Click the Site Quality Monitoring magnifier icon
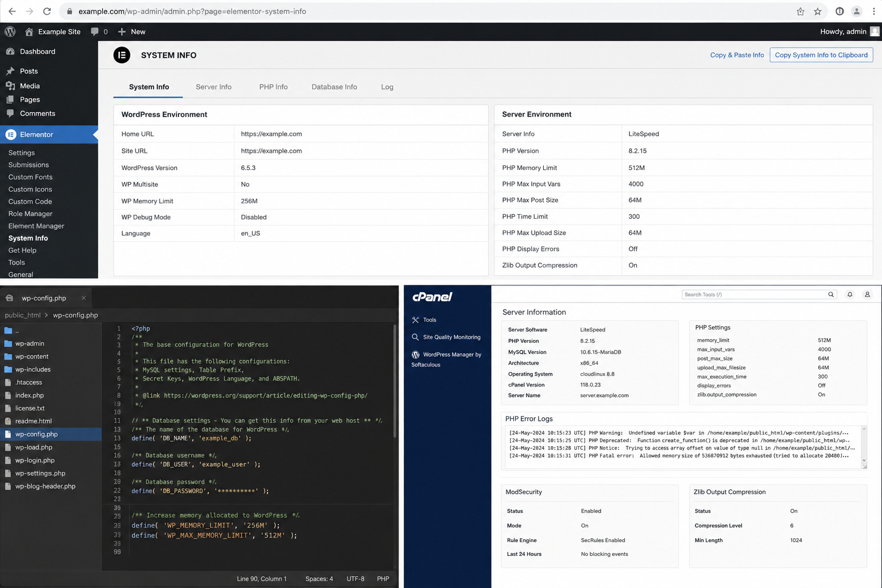882x588 pixels. (x=416, y=337)
